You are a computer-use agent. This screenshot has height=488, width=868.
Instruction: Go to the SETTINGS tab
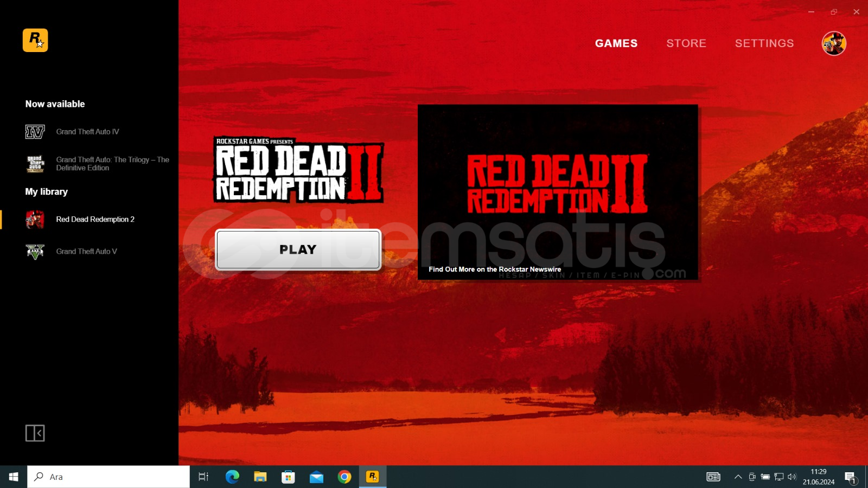(764, 43)
